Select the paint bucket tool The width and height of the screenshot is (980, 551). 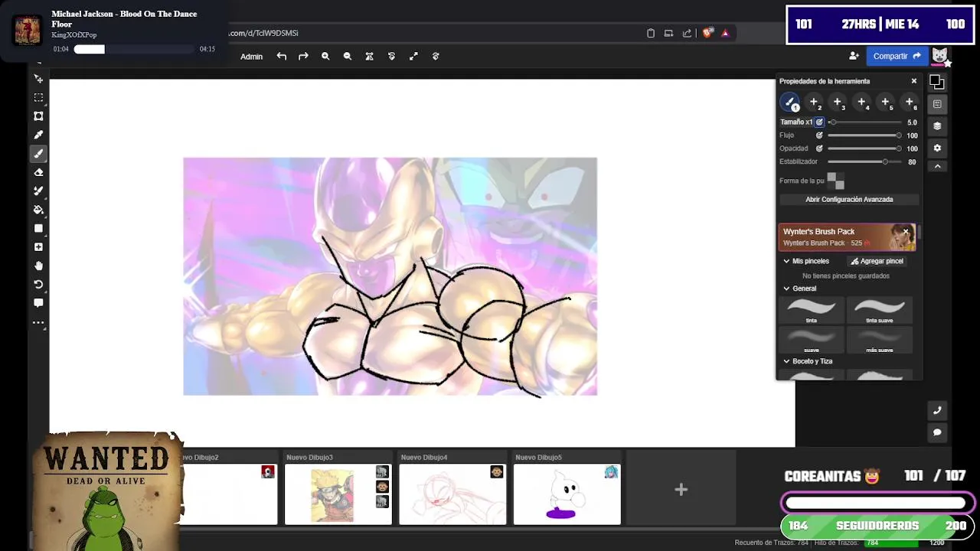[38, 210]
